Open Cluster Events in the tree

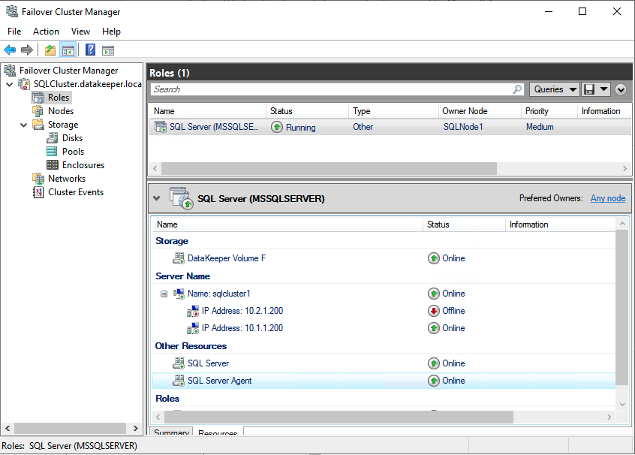point(76,192)
